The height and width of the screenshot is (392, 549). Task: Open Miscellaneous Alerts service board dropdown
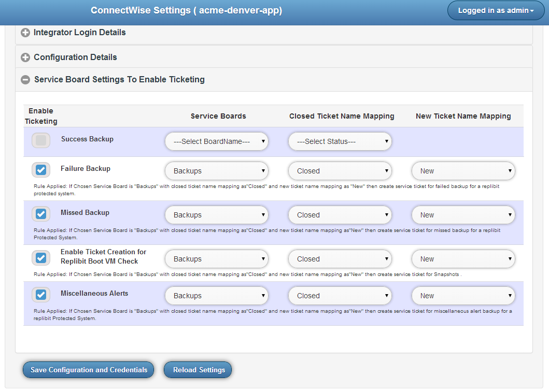pos(217,296)
